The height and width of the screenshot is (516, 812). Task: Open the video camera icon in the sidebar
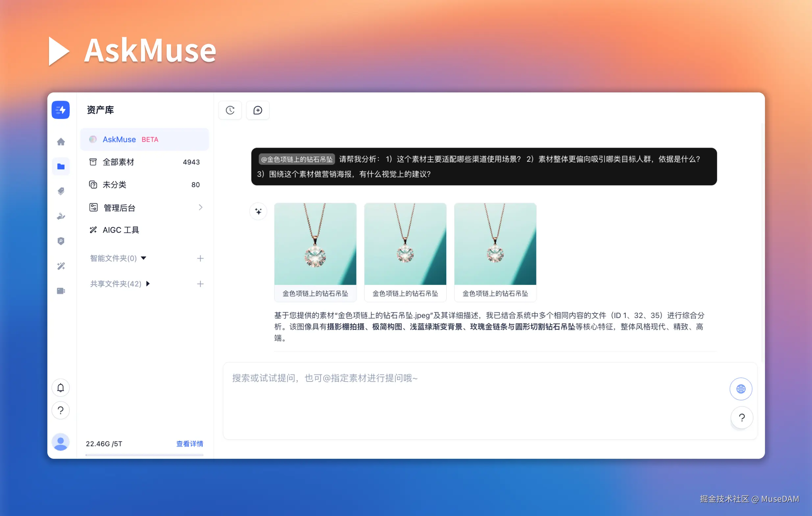(x=61, y=291)
